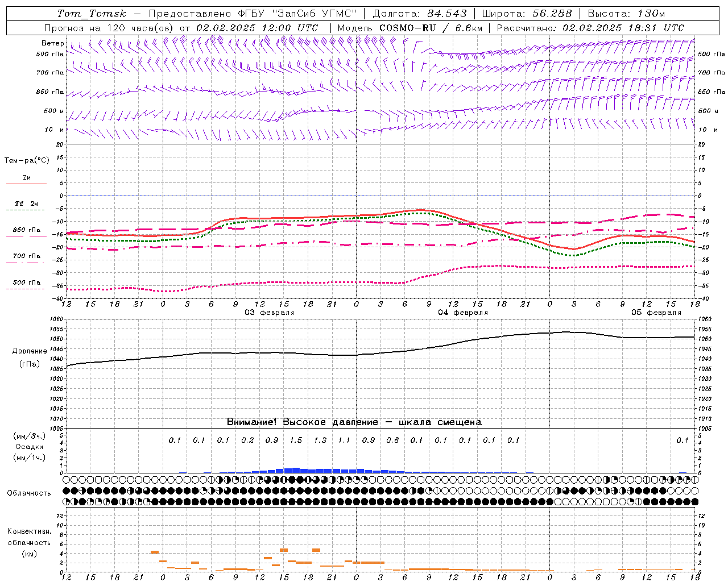Click the '03 февраля' date label
The width and height of the screenshot is (728, 582).
tap(270, 313)
